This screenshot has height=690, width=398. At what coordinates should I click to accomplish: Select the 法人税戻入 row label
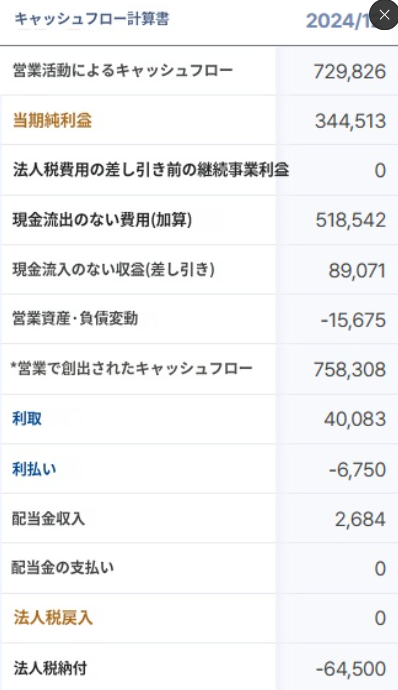(x=53, y=618)
